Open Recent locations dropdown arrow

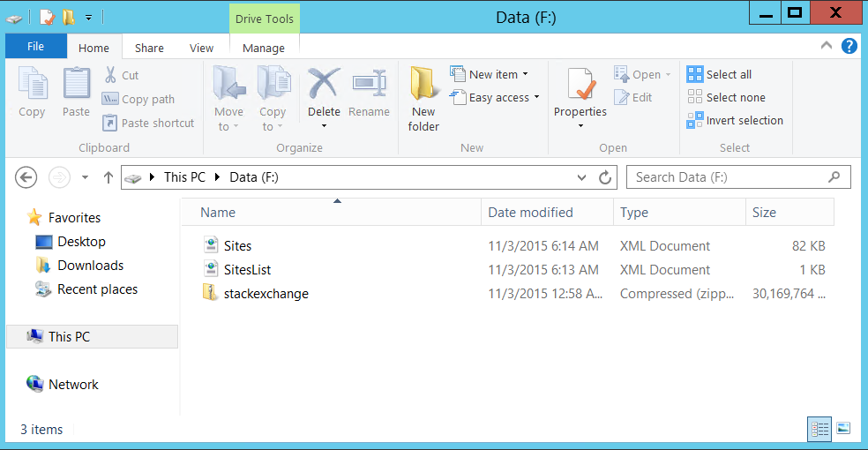click(85, 177)
